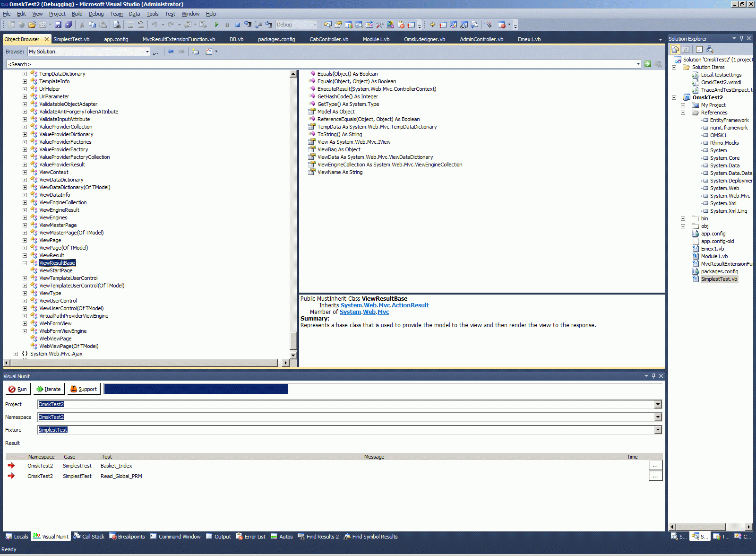Expand My Project in Solution Explorer
This screenshot has width=756, height=556.
point(683,105)
